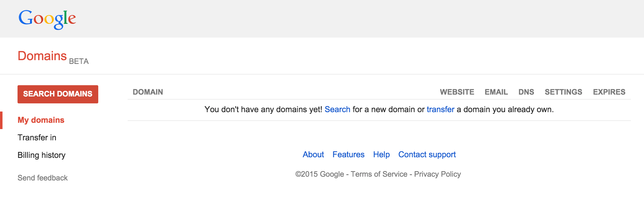Click the WEBSITE column header

(457, 92)
